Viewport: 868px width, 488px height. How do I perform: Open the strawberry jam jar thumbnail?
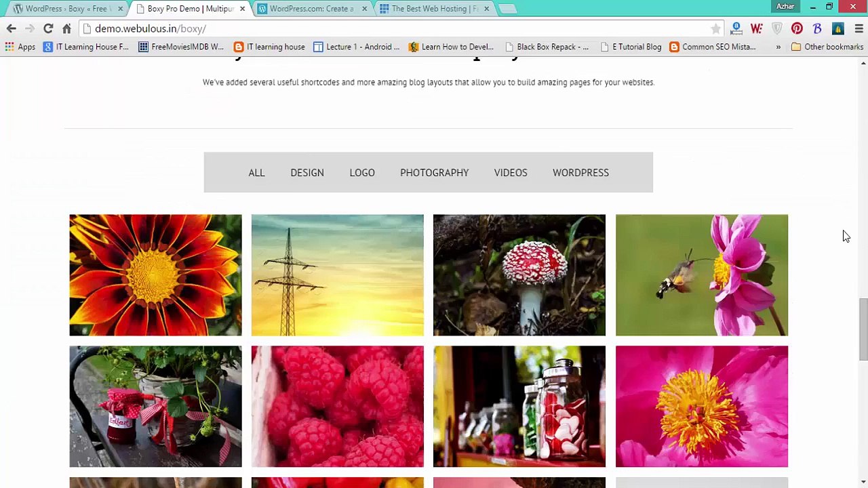point(155,407)
